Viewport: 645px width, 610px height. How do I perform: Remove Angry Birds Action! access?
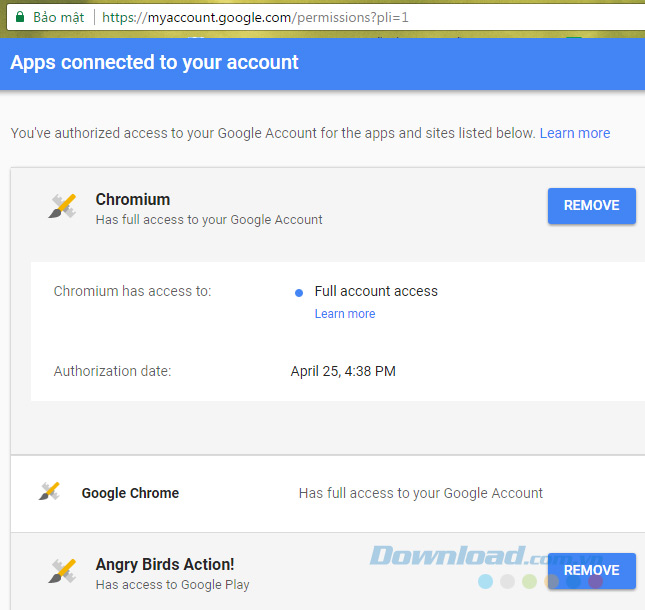coord(591,571)
